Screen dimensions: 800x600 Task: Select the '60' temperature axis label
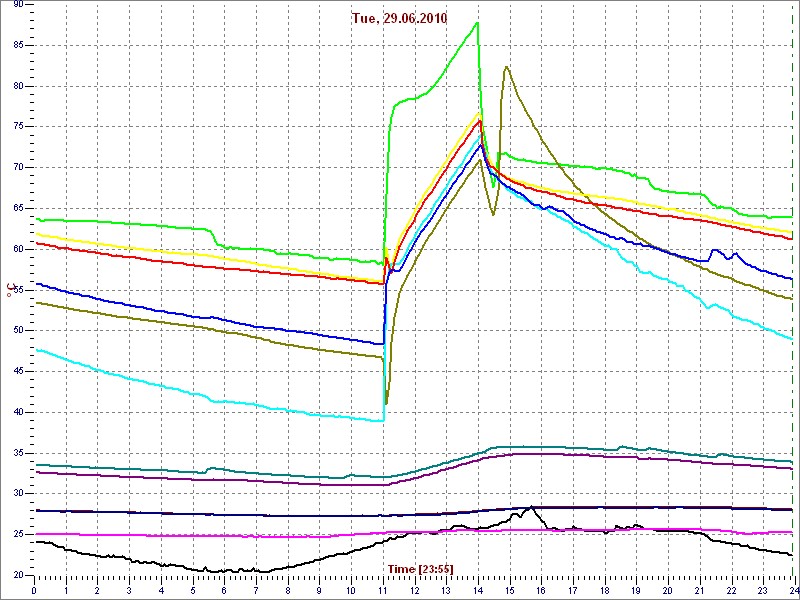(19, 249)
